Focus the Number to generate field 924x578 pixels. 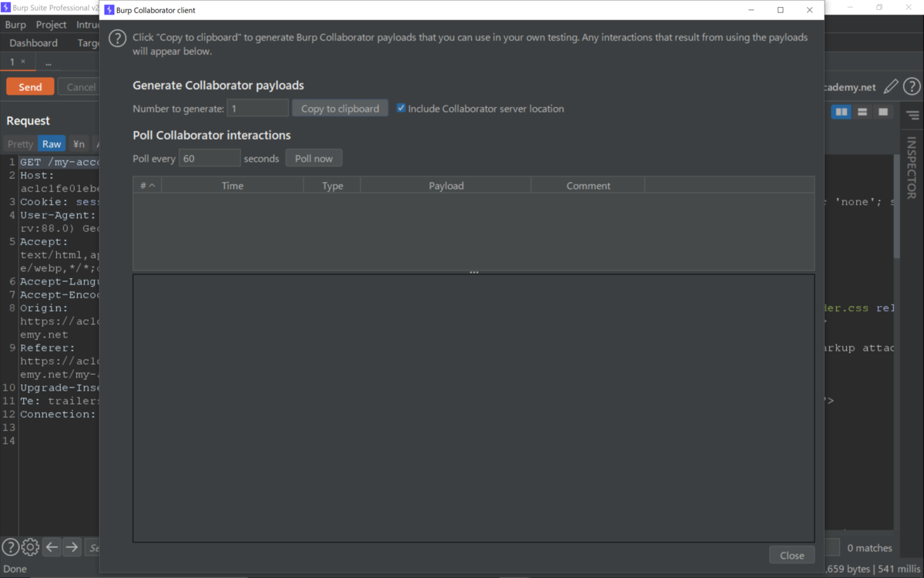click(x=257, y=109)
